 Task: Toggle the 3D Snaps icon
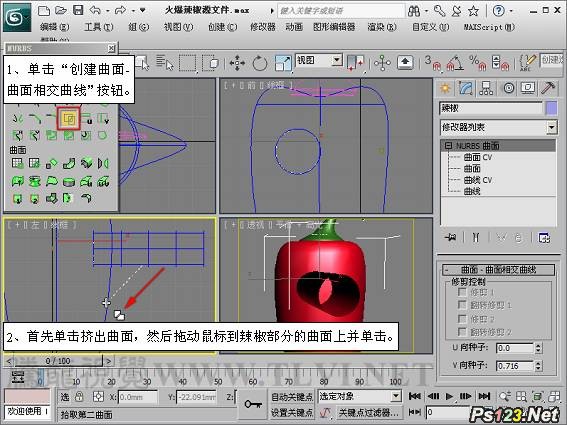click(x=432, y=63)
